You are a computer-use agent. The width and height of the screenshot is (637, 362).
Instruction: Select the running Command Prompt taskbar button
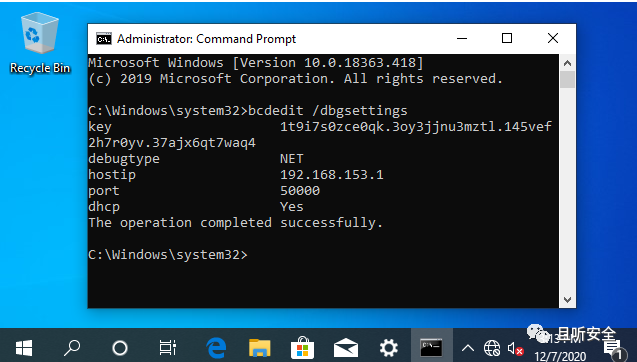(x=431, y=345)
